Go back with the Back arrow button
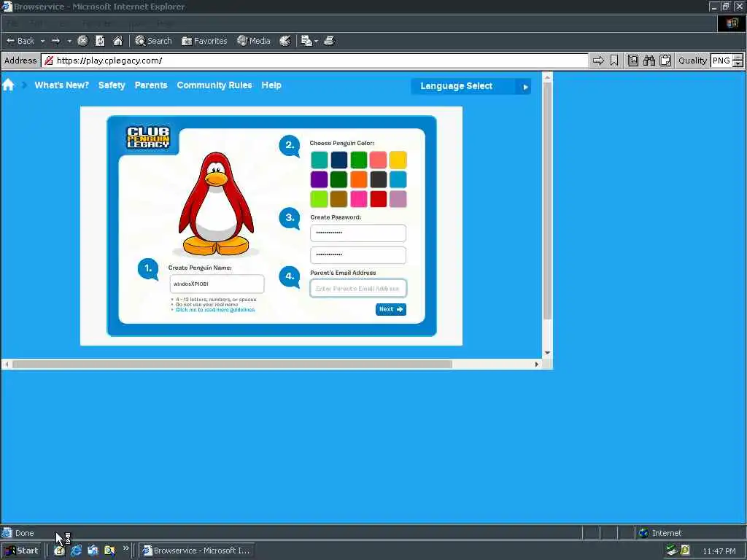Image resolution: width=747 pixels, height=560 pixels. (x=20, y=41)
